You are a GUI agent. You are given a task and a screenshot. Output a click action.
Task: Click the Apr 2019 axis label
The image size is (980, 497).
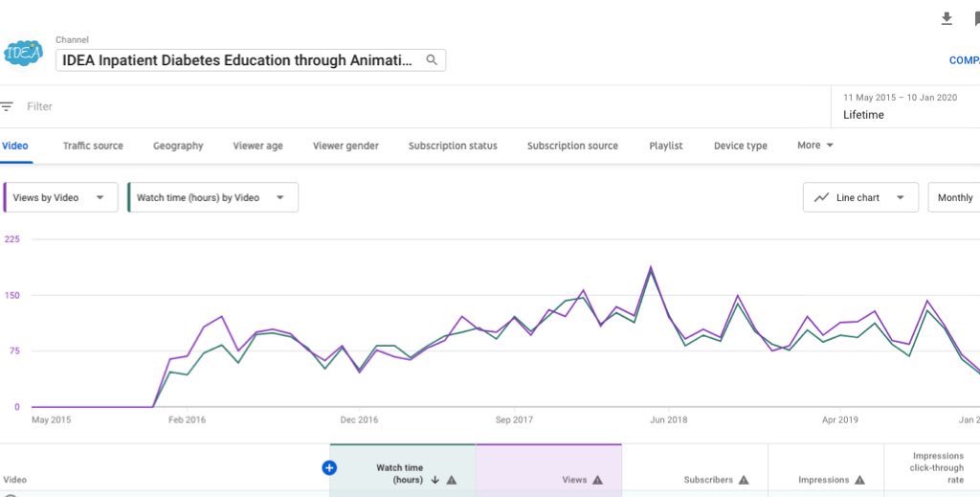coord(840,419)
